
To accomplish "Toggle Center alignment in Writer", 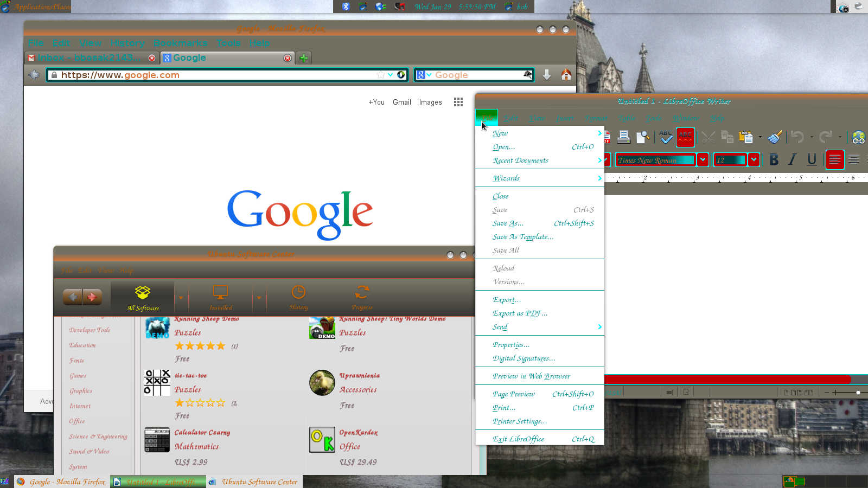I will tap(854, 159).
